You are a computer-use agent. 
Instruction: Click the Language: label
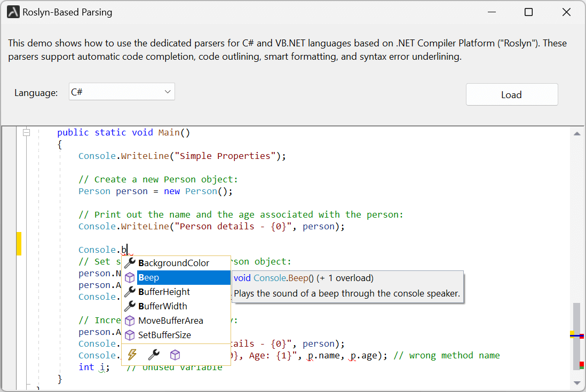coord(36,93)
